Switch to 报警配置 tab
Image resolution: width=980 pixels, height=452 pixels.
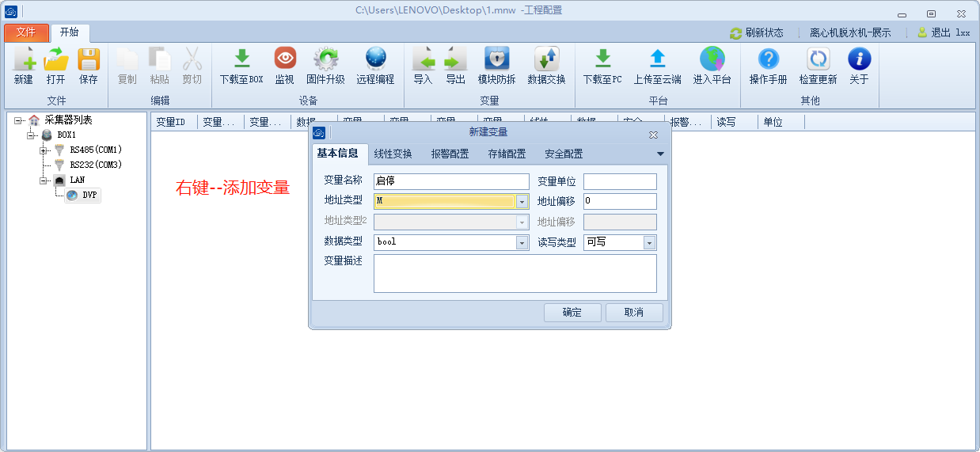coord(450,154)
